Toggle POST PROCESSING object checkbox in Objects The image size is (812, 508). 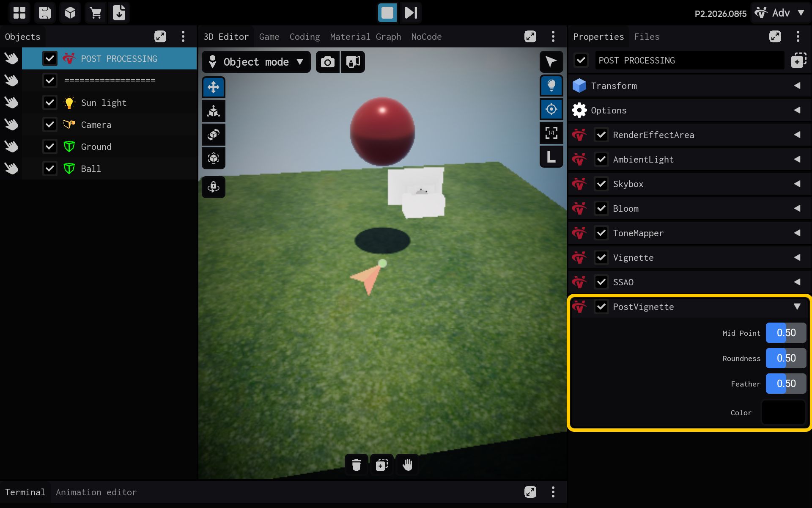(50, 58)
